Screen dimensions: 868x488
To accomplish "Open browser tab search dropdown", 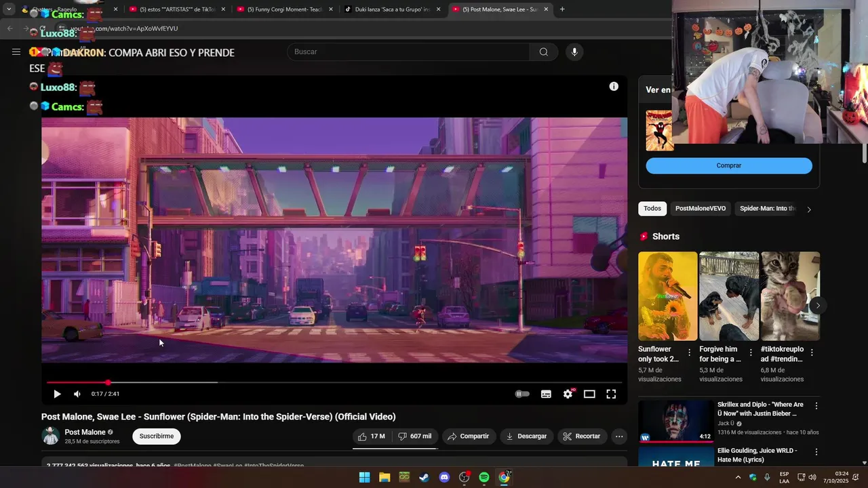I will pos(9,9).
